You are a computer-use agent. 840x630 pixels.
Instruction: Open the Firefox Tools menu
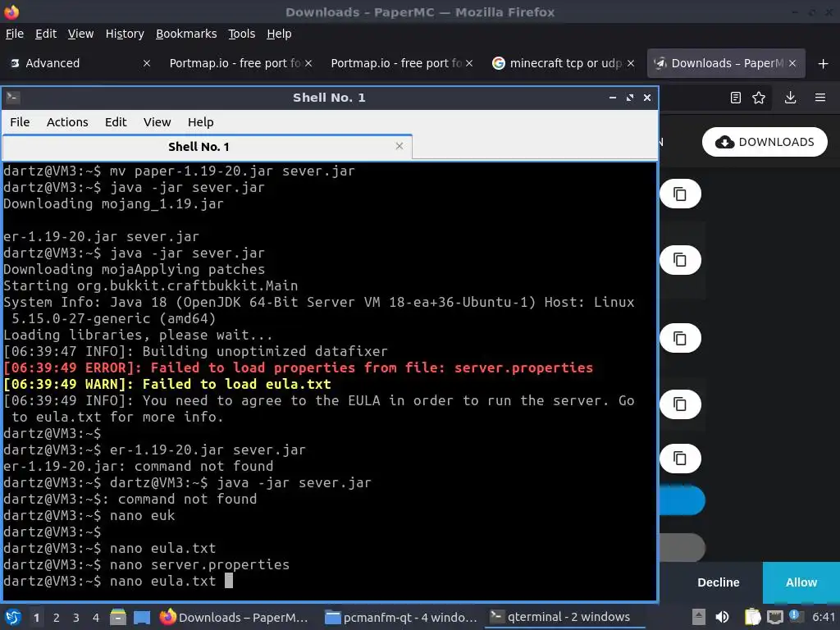[x=242, y=34]
